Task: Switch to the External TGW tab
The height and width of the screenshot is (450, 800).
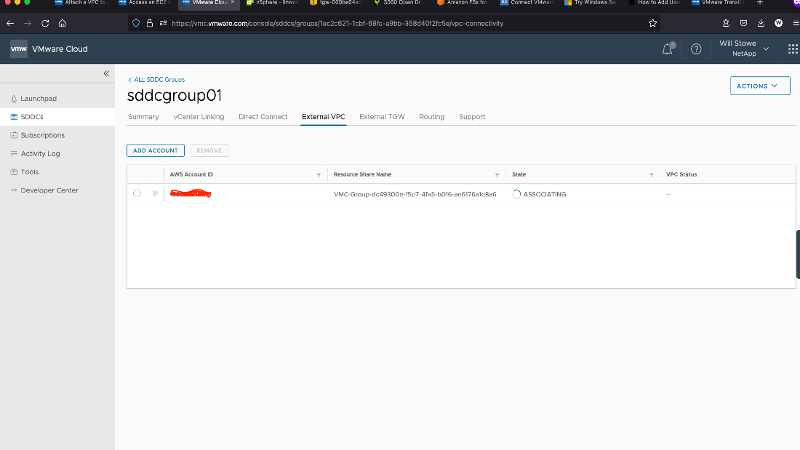Action: point(382,117)
